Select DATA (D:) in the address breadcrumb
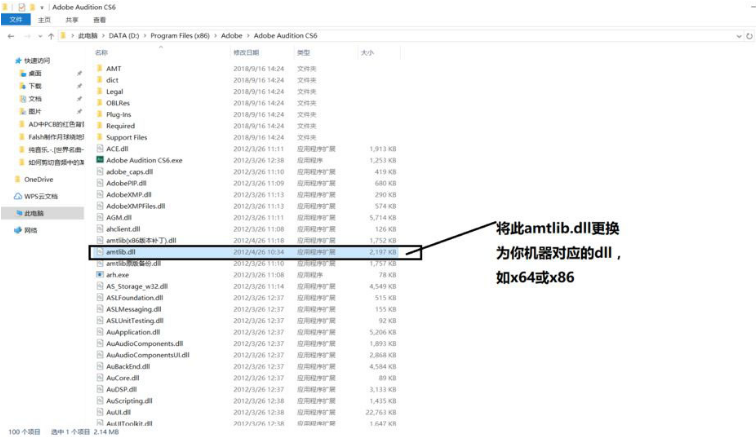Viewport: 756px width, 437px height. (x=124, y=36)
